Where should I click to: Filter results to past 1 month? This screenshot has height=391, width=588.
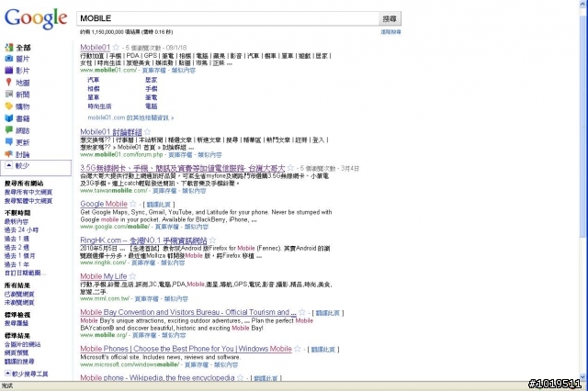click(x=19, y=256)
